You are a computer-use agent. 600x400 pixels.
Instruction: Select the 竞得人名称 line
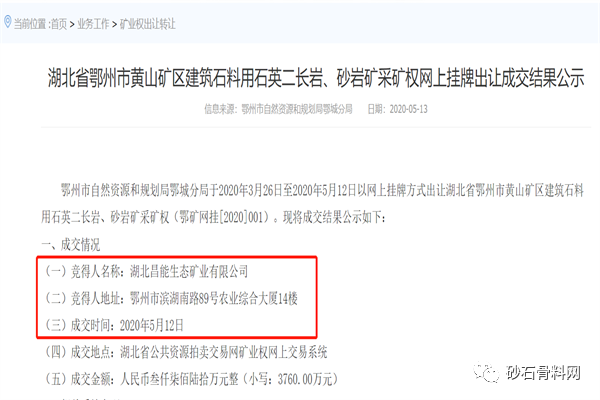click(x=147, y=271)
